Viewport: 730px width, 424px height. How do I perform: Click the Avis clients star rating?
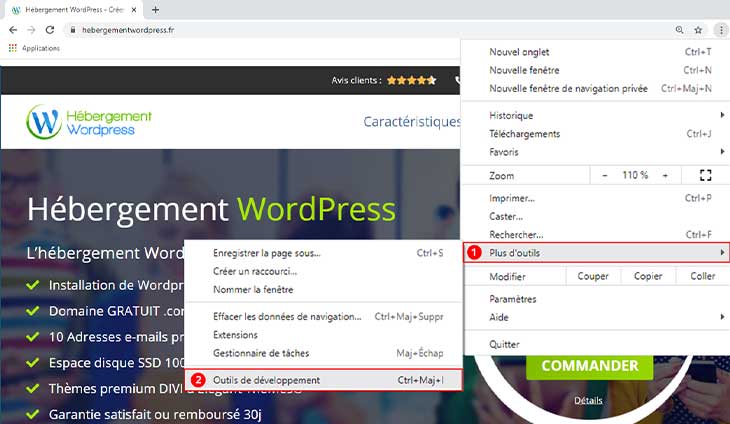pyautogui.click(x=412, y=81)
